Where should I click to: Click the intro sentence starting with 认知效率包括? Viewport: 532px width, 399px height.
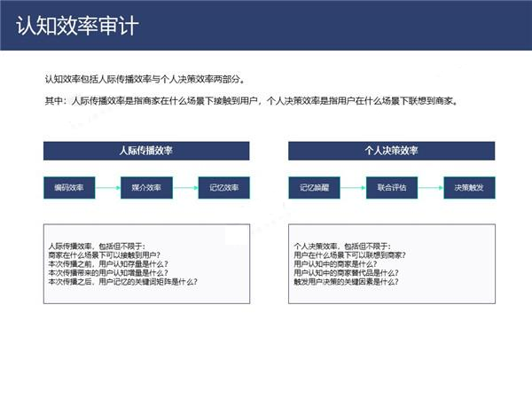(145, 78)
